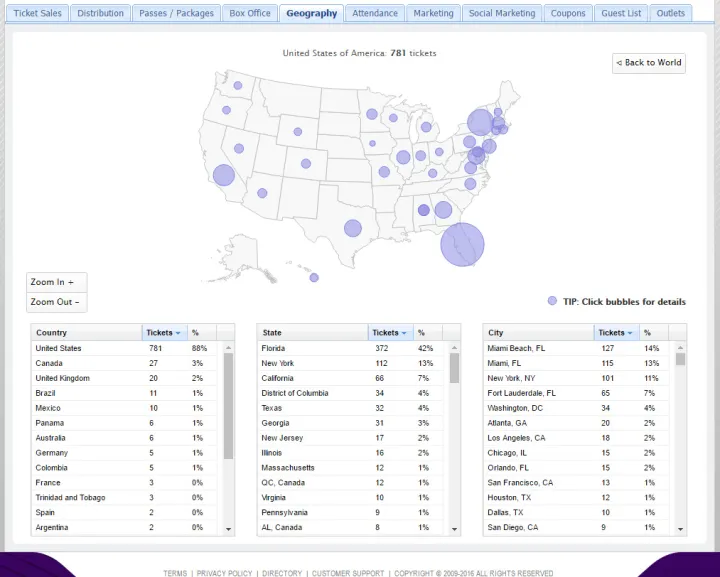Click the North Carolina bubble

point(470,184)
